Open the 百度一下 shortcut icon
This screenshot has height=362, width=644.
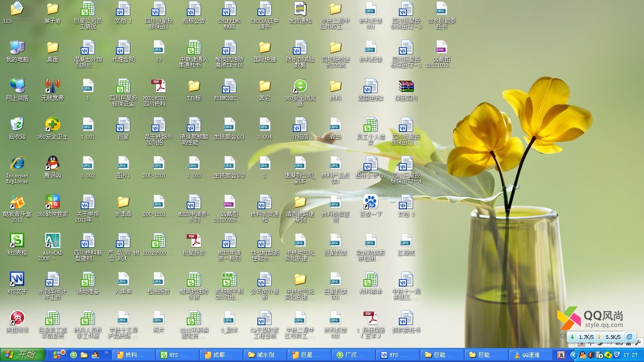coord(371,202)
